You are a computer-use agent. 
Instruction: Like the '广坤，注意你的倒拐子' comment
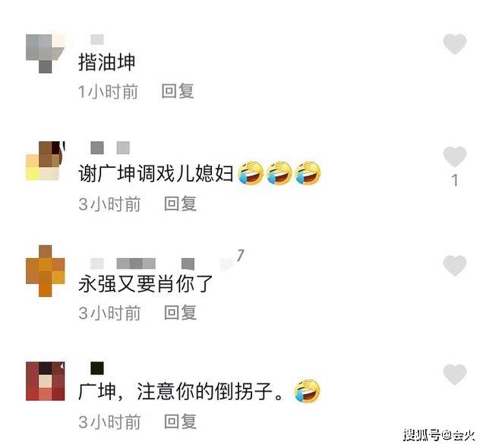point(455,374)
